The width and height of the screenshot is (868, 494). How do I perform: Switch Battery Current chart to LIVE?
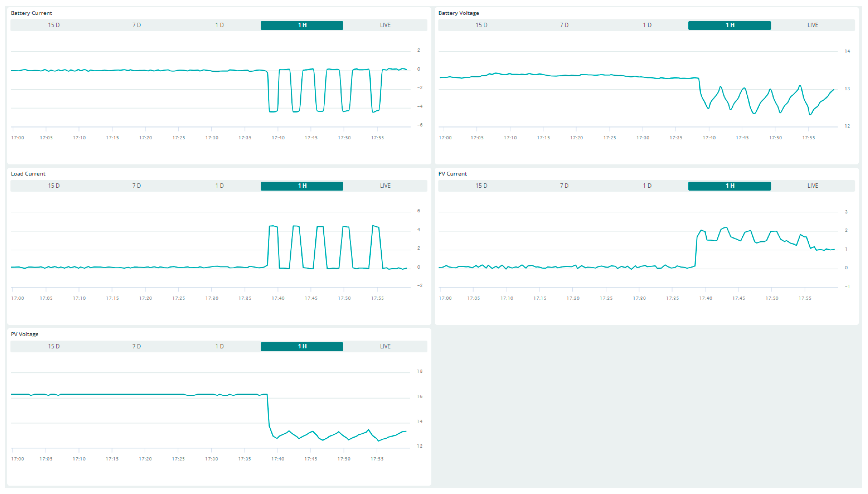tap(385, 25)
